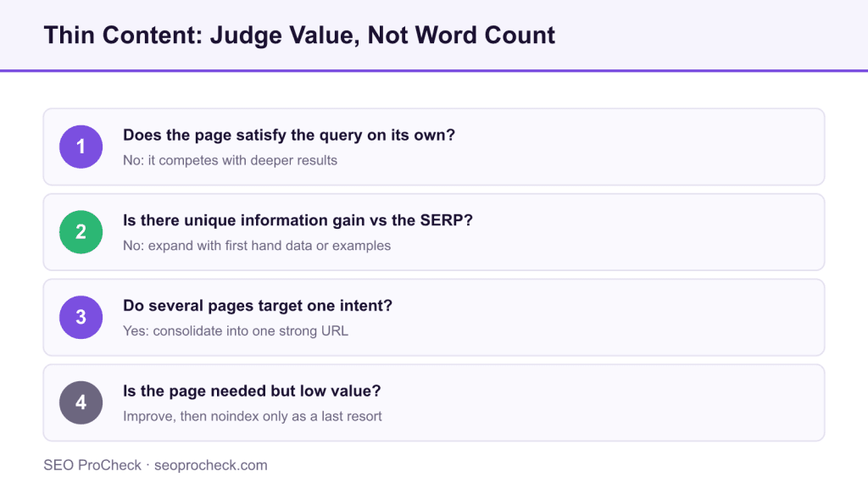Screen dimensions: 868x488
Task: Click the green number 2 circle
Action: 81,232
